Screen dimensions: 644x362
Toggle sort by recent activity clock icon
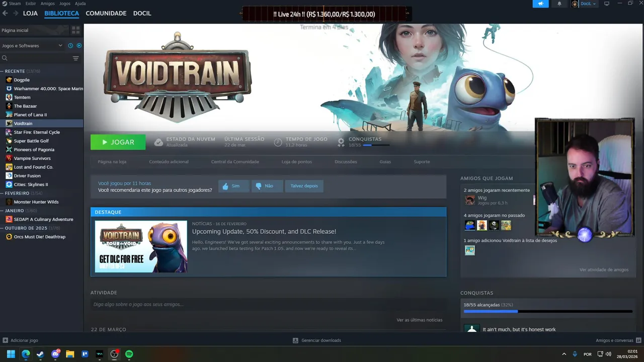70,46
